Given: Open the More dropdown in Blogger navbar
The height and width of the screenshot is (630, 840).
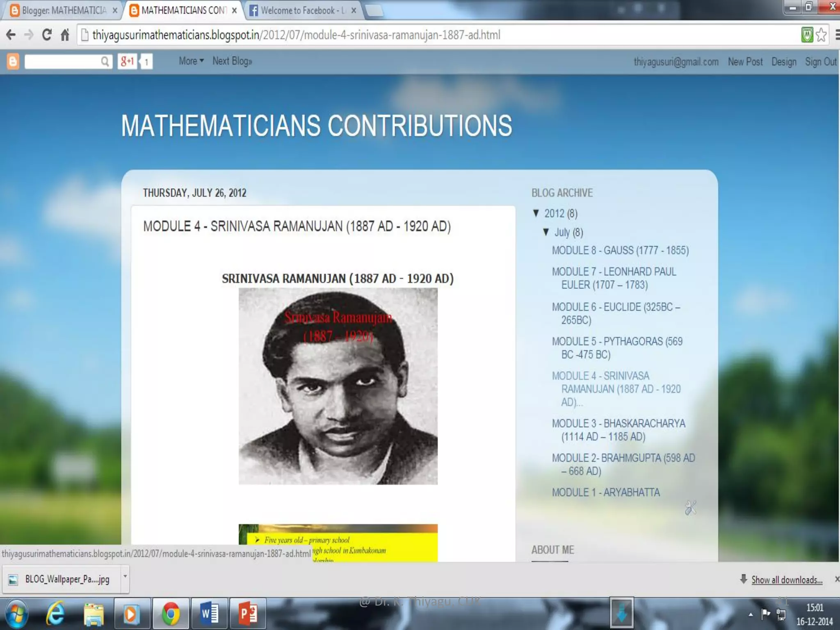Looking at the screenshot, I should coord(191,61).
